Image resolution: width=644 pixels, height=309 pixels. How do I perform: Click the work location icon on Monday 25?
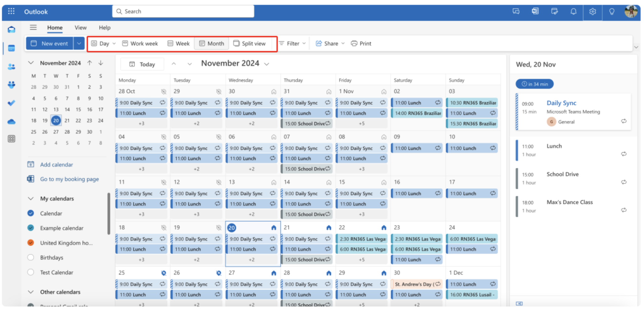(164, 273)
